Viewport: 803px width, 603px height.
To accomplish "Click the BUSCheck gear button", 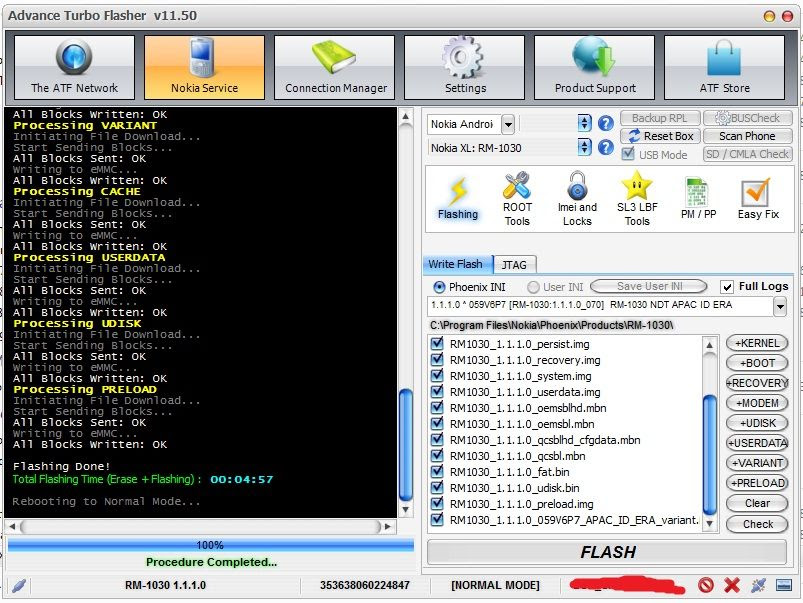I will point(747,118).
